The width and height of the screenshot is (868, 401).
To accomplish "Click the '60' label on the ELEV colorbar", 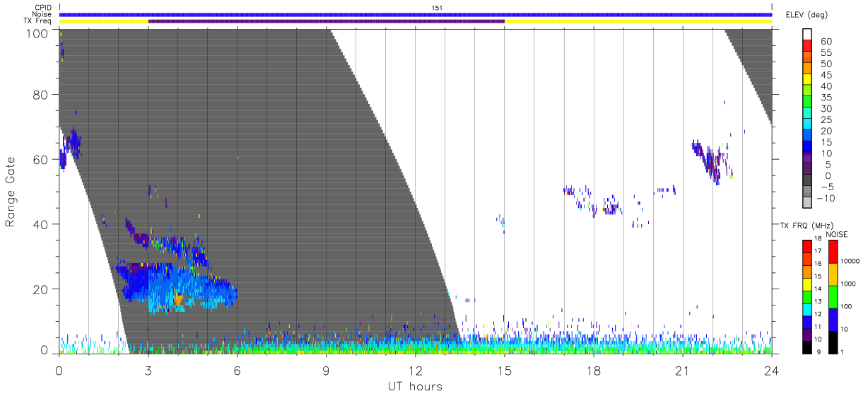I will click(x=825, y=41).
